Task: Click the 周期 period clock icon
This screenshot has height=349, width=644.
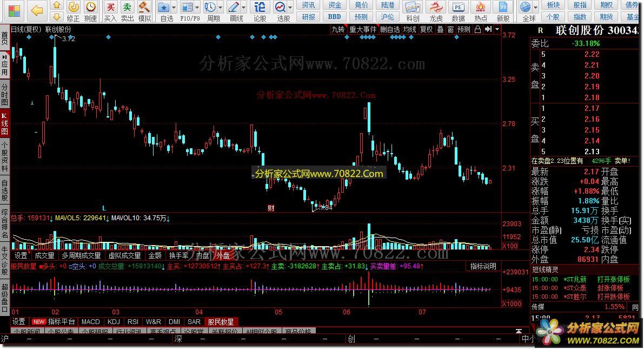Action: pos(210,7)
